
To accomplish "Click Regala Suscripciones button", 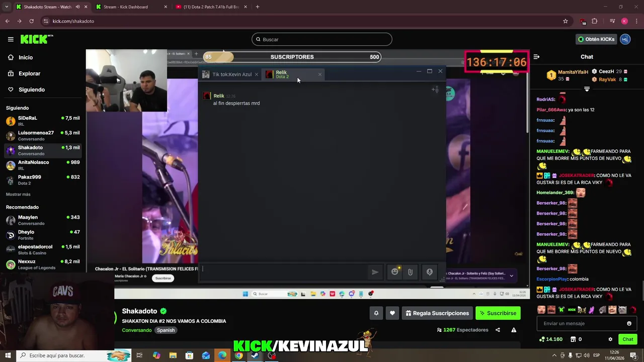I will click(437, 313).
